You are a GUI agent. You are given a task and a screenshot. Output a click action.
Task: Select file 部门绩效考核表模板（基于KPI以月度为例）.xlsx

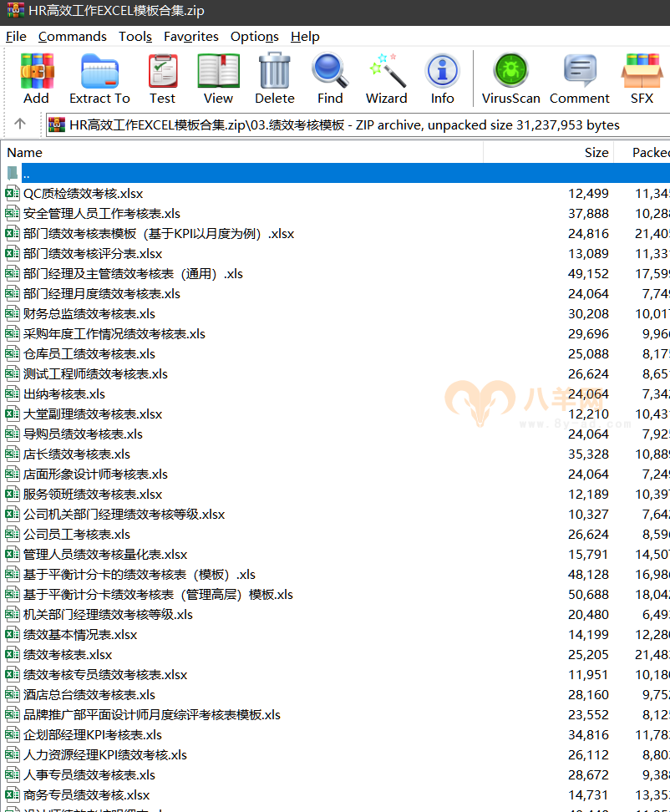coord(159,234)
